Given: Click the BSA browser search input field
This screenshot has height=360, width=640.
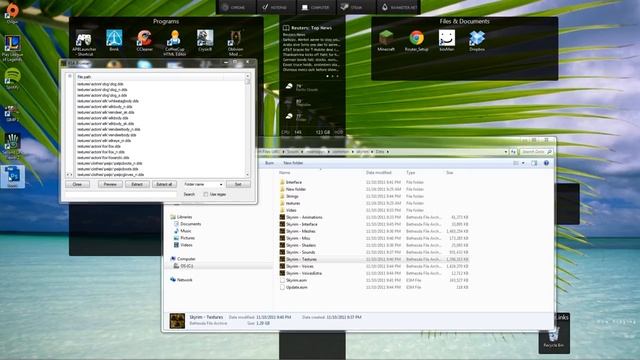Looking at the screenshot, I should pyautogui.click(x=121, y=195).
